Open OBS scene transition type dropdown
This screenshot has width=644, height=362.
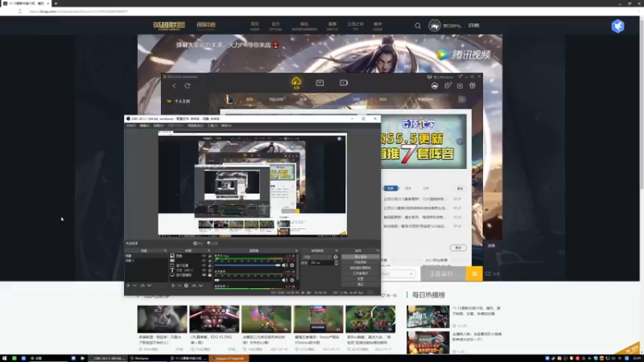pos(316,257)
